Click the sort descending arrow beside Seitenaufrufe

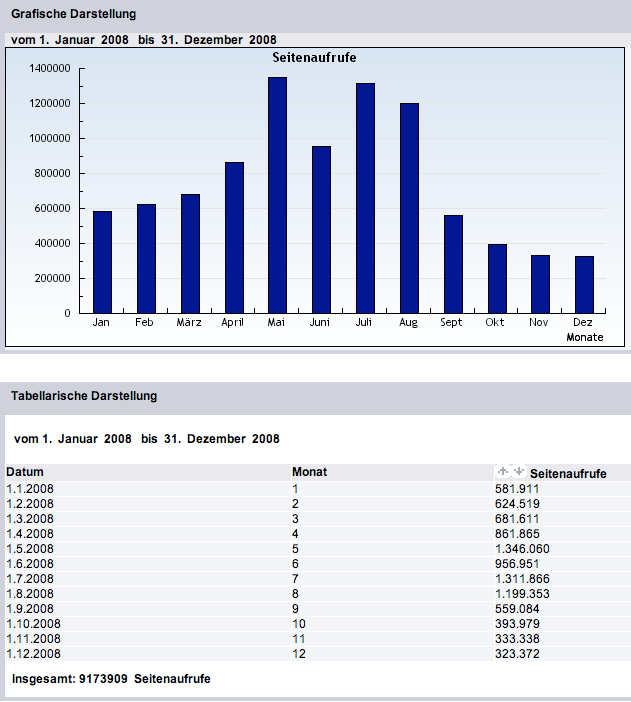click(x=519, y=470)
